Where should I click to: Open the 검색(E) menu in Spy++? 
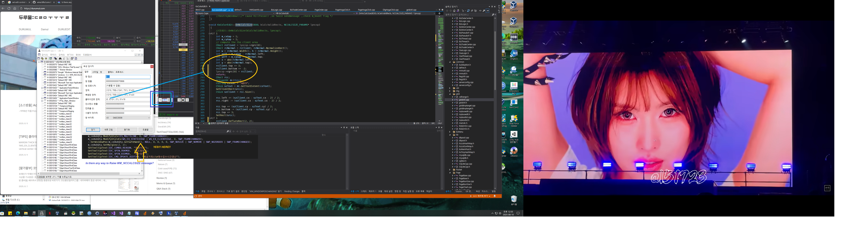click(62, 55)
